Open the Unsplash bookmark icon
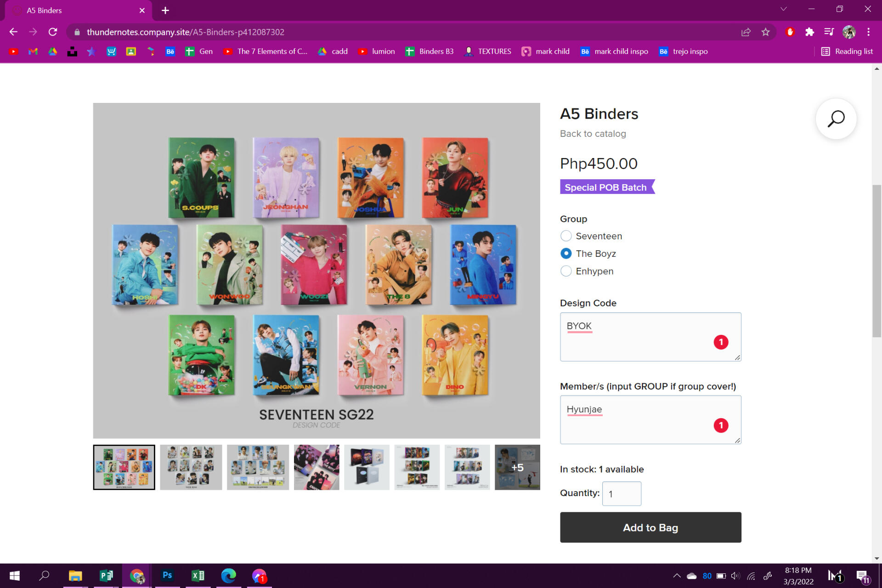This screenshot has height=588, width=882. coord(72,51)
